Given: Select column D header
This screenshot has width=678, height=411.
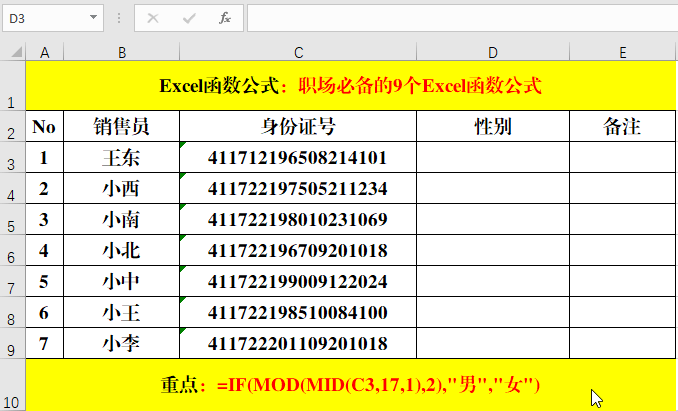Looking at the screenshot, I should pyautogui.click(x=493, y=52).
